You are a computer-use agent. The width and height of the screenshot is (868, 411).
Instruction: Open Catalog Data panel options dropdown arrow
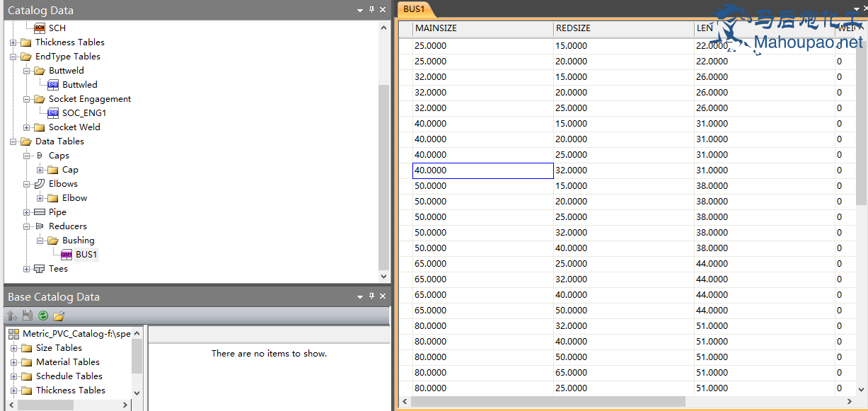click(x=360, y=10)
